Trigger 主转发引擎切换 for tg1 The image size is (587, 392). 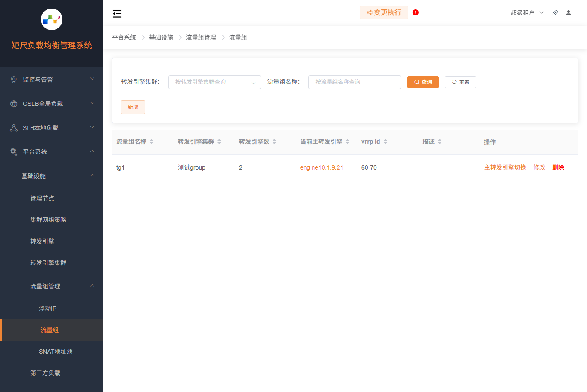click(505, 167)
